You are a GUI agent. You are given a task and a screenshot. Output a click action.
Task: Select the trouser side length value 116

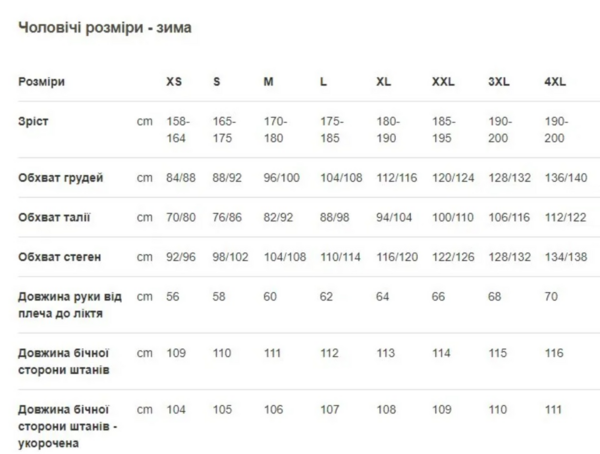click(x=554, y=353)
